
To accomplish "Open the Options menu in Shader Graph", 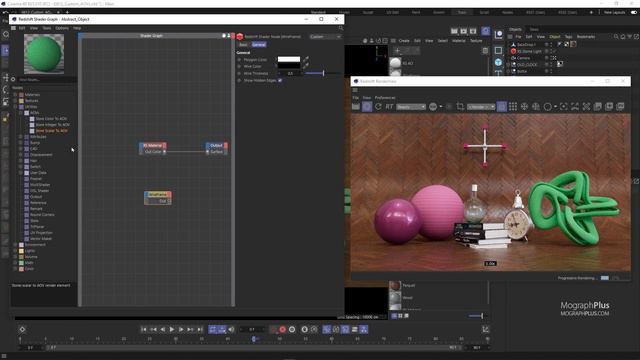I will 62,28.
